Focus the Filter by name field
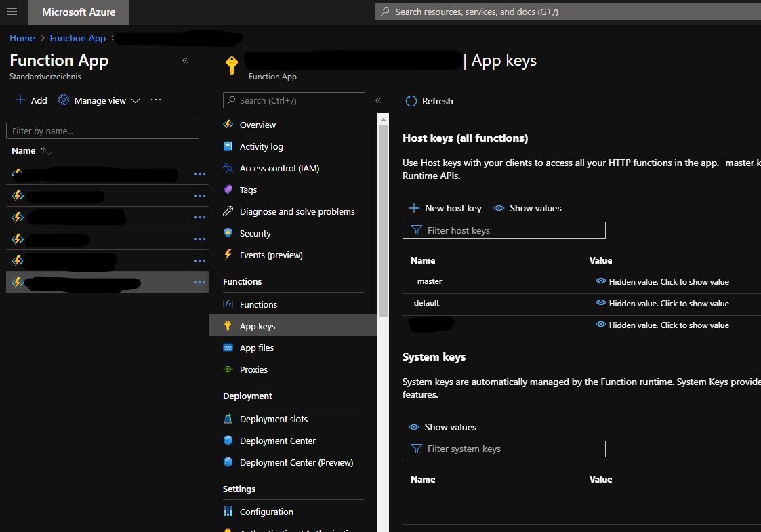The width and height of the screenshot is (761, 532). 102,131
